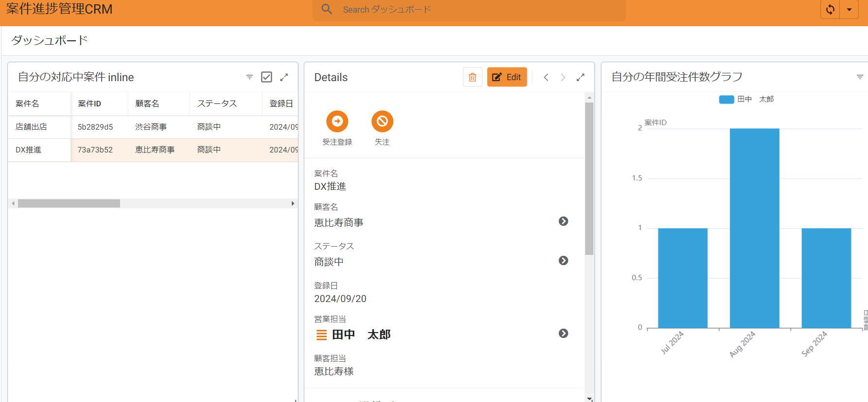Screen dimensions: 868x402
Task: Open 営業担当 田中 太郎 reference arrow
Action: pyautogui.click(x=563, y=334)
